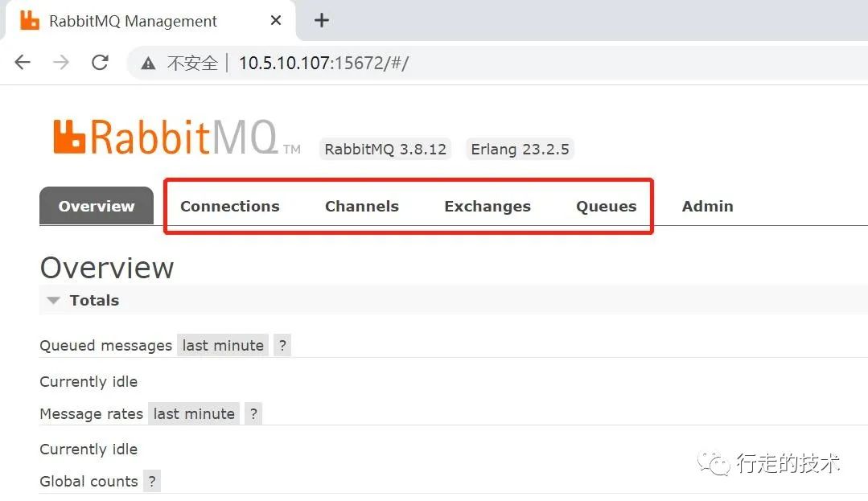Close the RabbitMQ Management tab
Viewport: 868px width, 501px height.
(276, 21)
